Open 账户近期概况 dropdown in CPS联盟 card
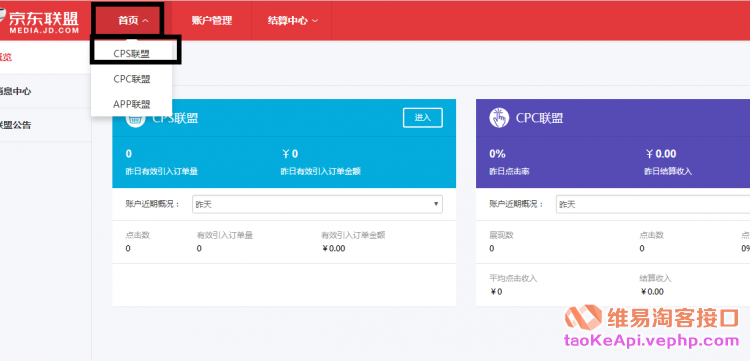750x361 pixels. point(317,204)
